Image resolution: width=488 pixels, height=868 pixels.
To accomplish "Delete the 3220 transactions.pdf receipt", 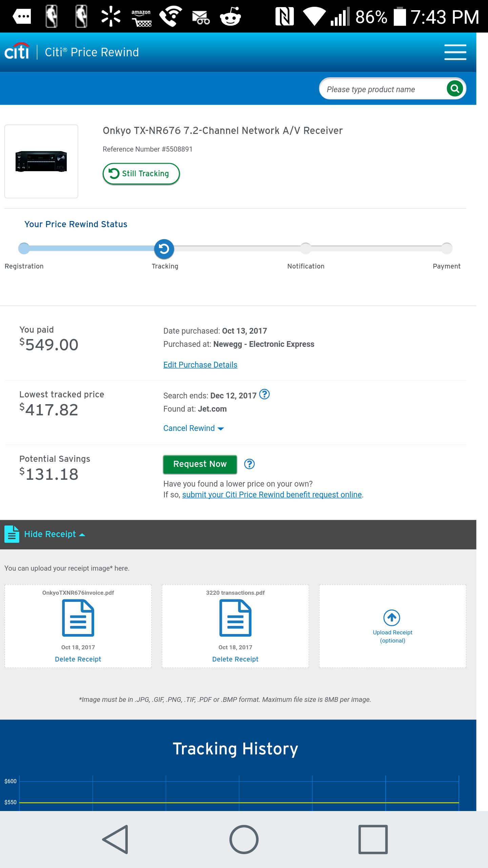I will [x=236, y=659].
